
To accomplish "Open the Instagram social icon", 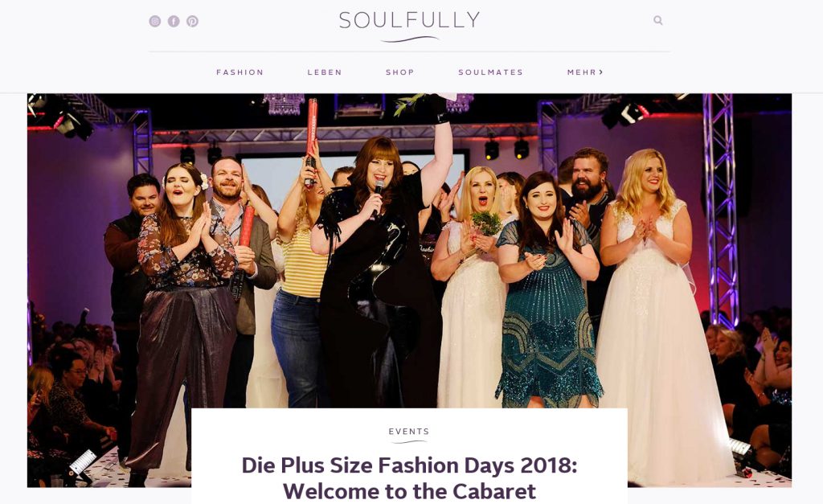I will pyautogui.click(x=155, y=21).
